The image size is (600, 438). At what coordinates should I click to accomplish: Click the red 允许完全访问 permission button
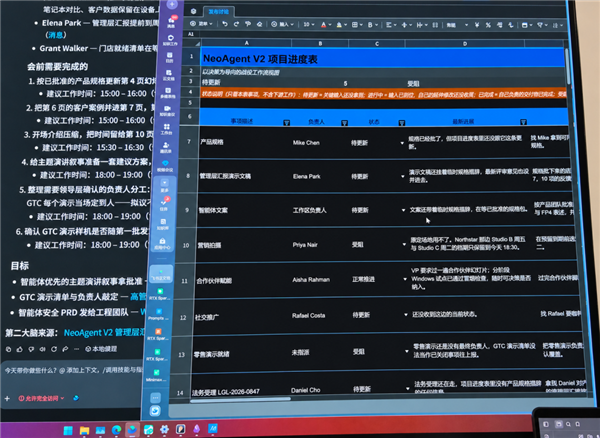[41, 398]
